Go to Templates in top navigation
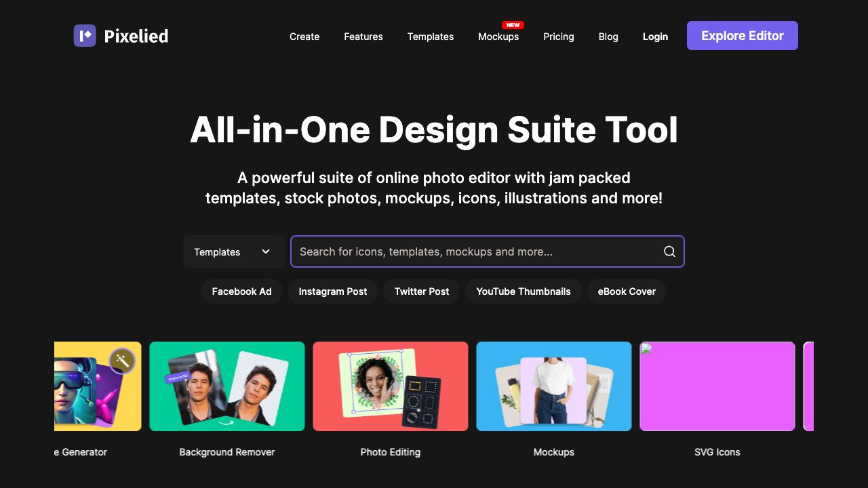Screen dimensions: 868x488 pyautogui.click(x=431, y=37)
